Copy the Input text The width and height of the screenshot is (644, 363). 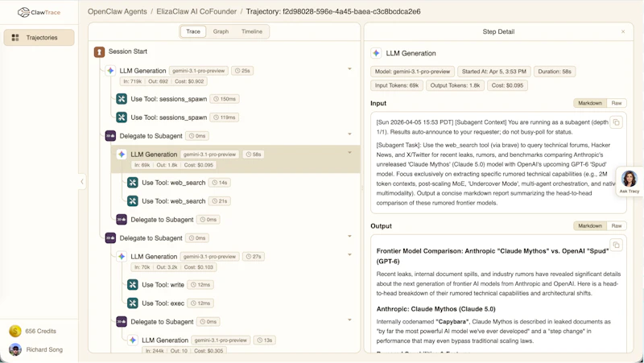(616, 122)
